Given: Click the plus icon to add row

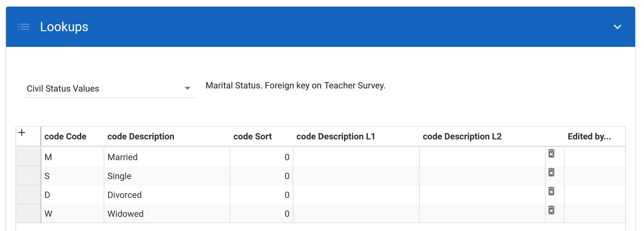Looking at the screenshot, I should tap(22, 132).
